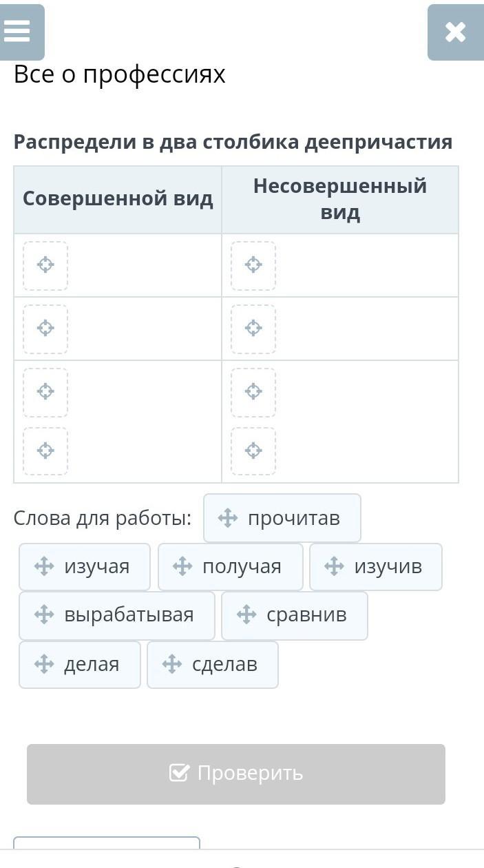Select the word chip сделав
This screenshot has width=484, height=868.
(213, 665)
